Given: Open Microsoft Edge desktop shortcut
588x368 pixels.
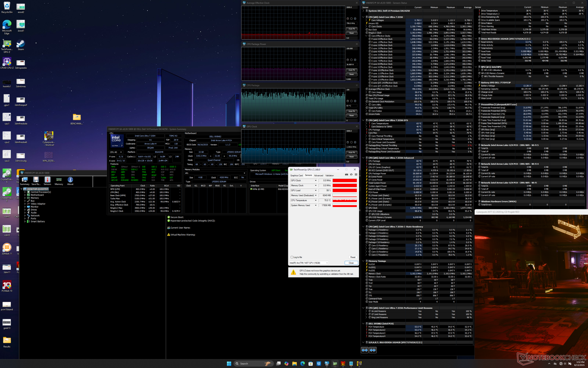Looking at the screenshot, I should [7, 27].
